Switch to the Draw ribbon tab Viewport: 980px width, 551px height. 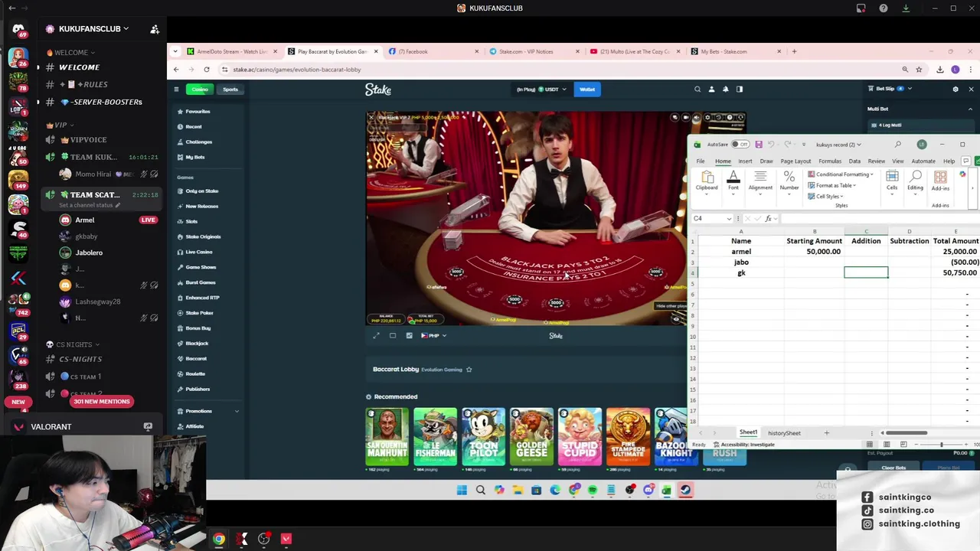(766, 161)
